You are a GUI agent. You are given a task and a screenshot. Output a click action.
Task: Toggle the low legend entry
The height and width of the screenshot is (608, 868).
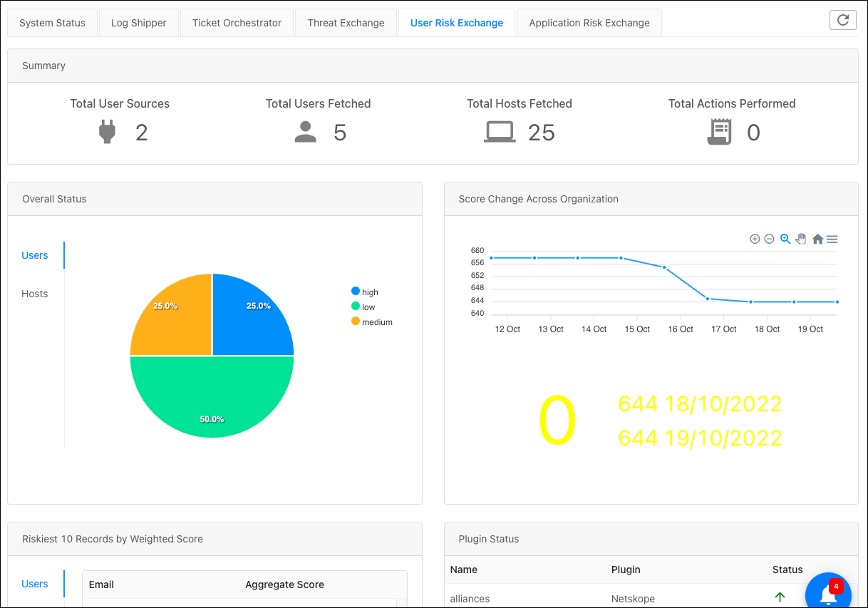click(x=363, y=306)
